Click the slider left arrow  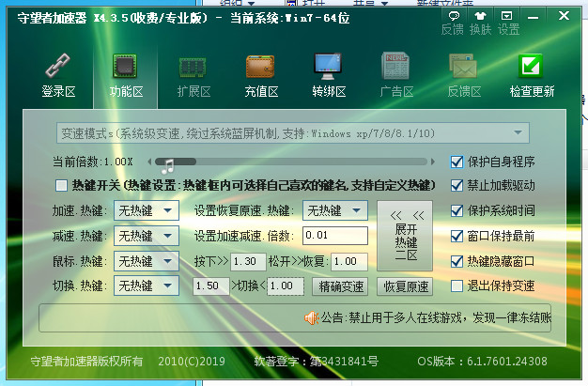pyautogui.click(x=149, y=162)
